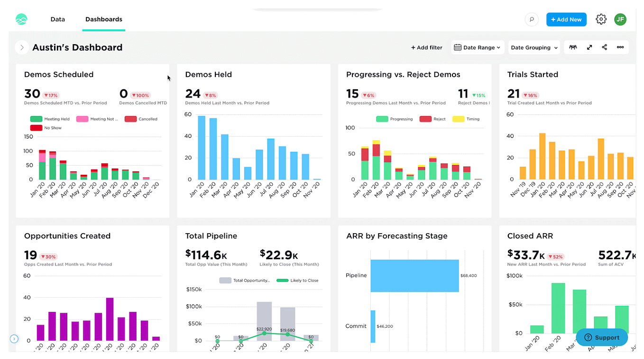The width and height of the screenshot is (644, 359).
Task: Open the audience/team icon in the toolbar
Action: coord(572,47)
